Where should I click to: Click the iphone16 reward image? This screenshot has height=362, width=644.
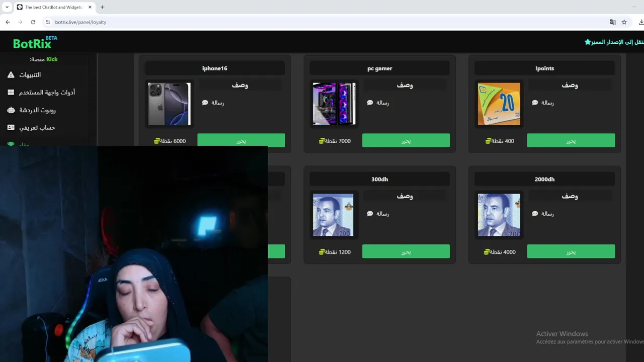pyautogui.click(x=170, y=104)
